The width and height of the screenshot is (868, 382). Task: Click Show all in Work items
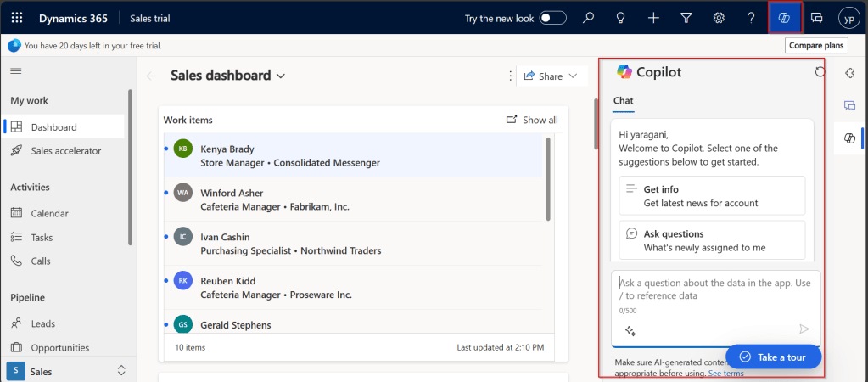click(532, 120)
